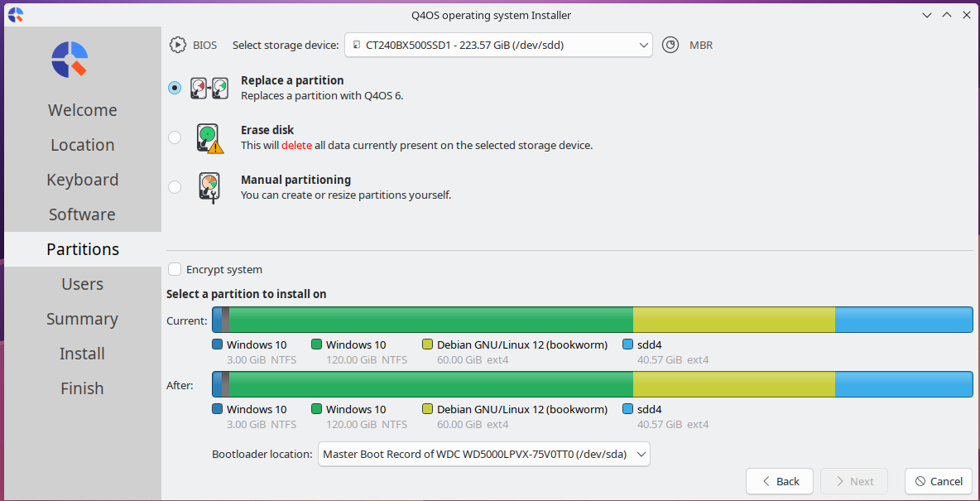Click the Q4OS logo in sidebar
Image resolution: width=980 pixels, height=501 pixels.
coord(70,60)
